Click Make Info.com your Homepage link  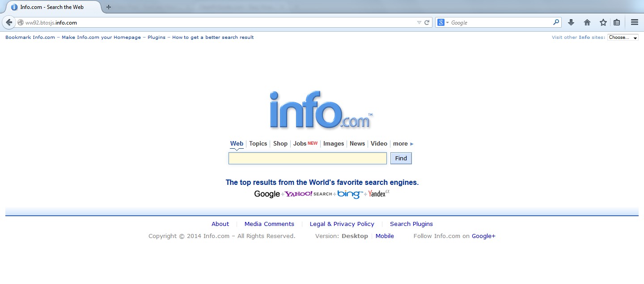click(101, 38)
